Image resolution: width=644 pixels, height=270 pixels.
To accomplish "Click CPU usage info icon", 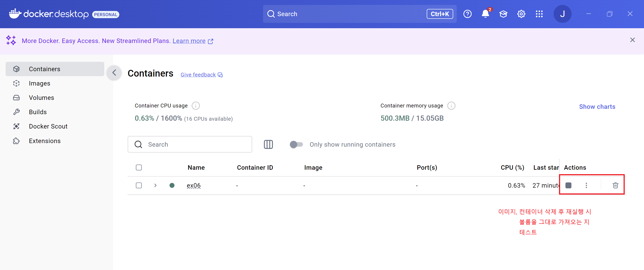I will [196, 106].
